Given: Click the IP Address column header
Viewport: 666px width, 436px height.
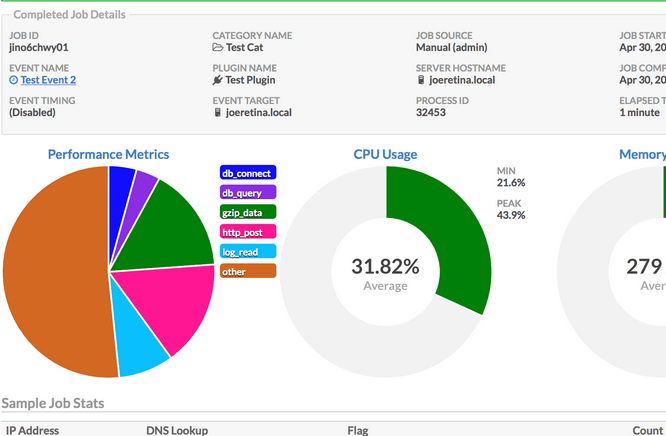Looking at the screenshot, I should 32,430.
